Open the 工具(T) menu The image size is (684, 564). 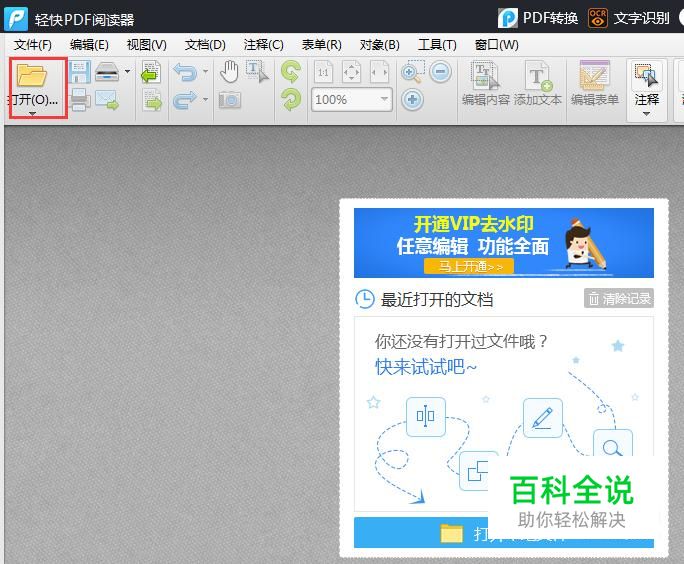[x=437, y=45]
